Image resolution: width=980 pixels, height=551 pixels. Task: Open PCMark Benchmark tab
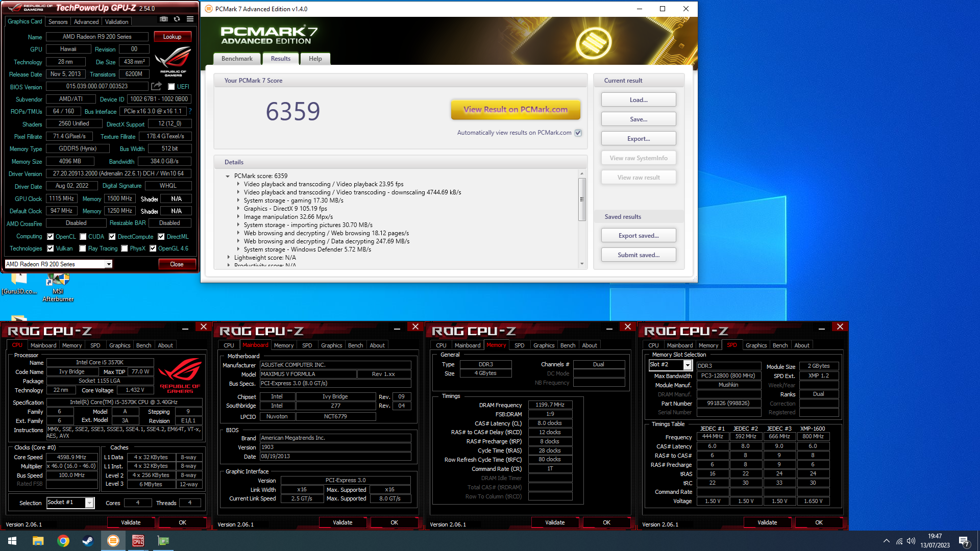(x=237, y=59)
